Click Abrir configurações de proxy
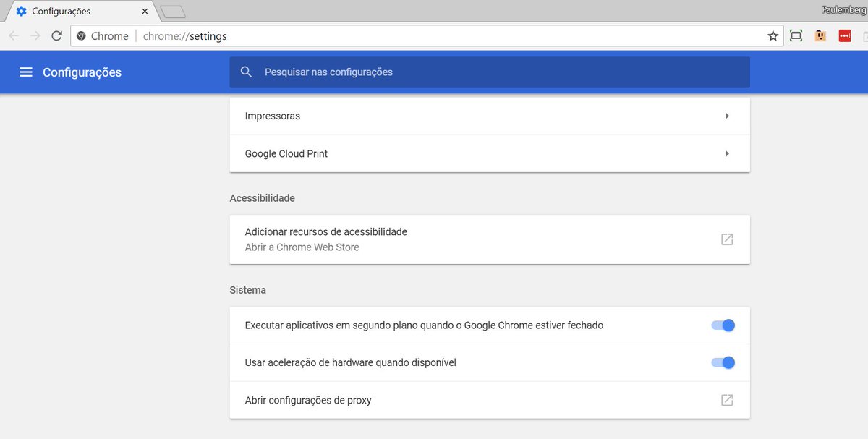This screenshot has width=868, height=439. 308,400
